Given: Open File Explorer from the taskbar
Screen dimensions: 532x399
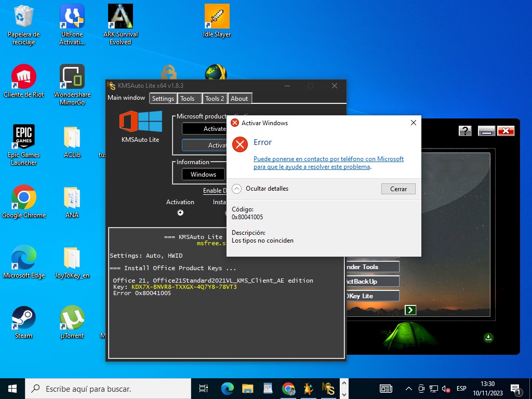Looking at the screenshot, I should (248, 389).
